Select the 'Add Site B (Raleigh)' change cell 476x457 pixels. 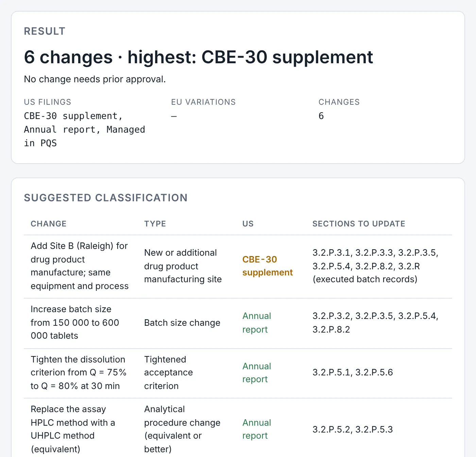pyautogui.click(x=80, y=266)
